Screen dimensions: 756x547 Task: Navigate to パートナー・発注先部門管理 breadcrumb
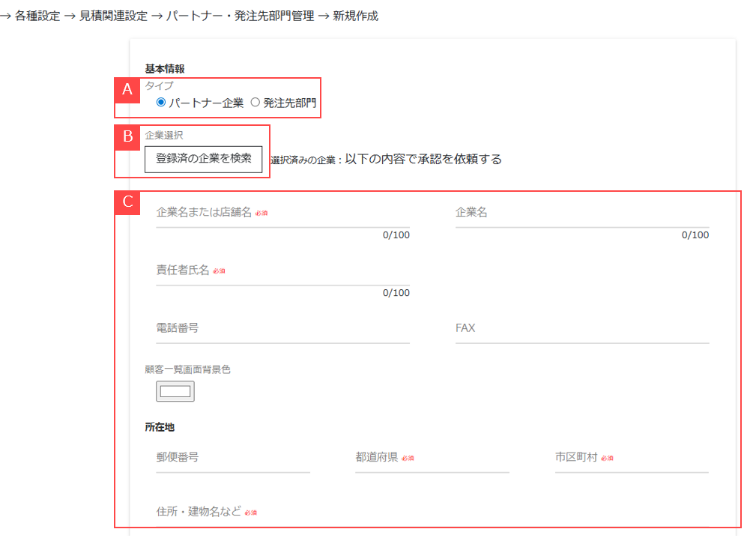241,16
